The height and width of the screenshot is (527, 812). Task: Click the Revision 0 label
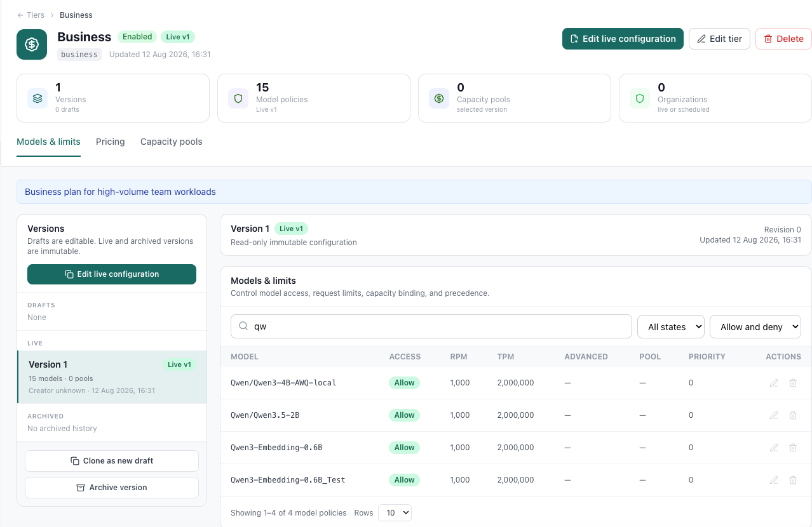point(782,230)
